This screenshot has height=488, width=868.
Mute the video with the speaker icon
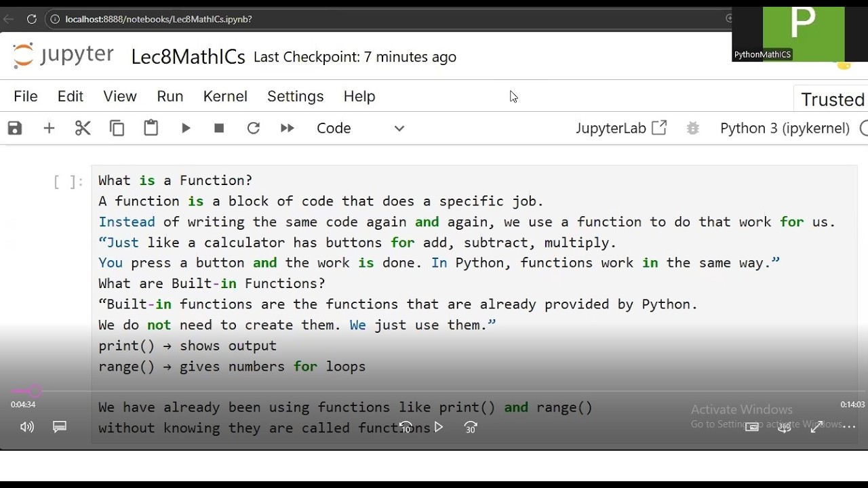[27, 427]
